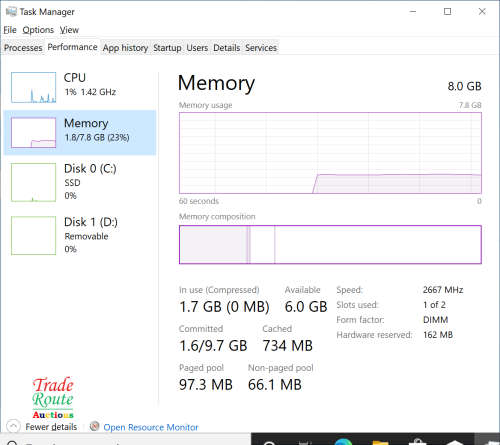Screen dimensions: 500x445
Task: Maximize the Task Manager window
Action: [447, 12]
